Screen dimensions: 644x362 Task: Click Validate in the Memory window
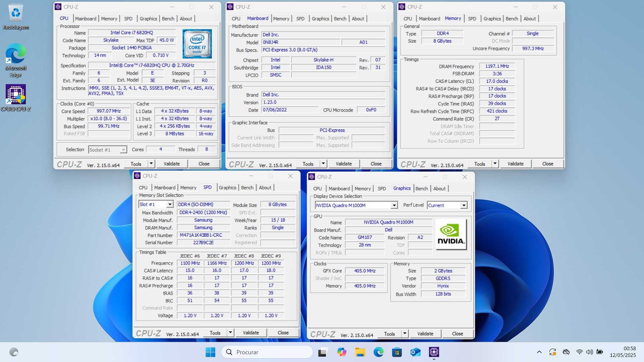point(516,164)
